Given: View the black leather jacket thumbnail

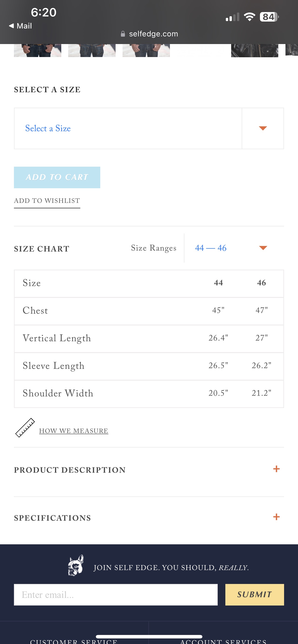Looking at the screenshot, I should [x=254, y=51].
